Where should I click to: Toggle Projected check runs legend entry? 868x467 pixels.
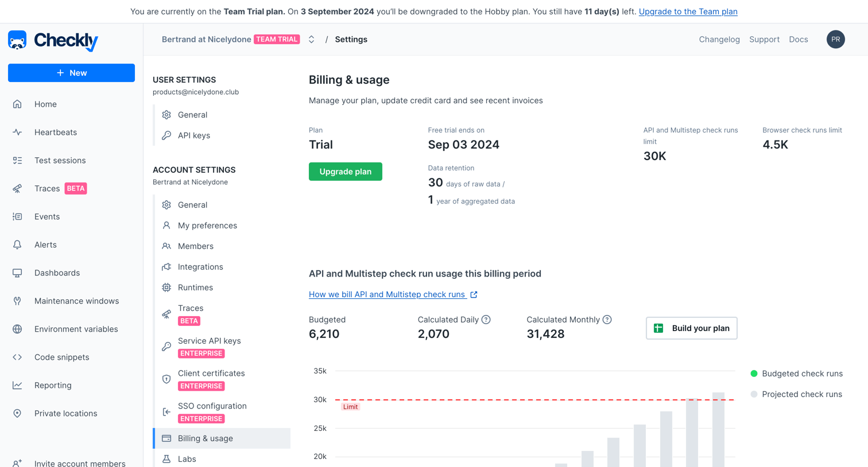(796, 394)
